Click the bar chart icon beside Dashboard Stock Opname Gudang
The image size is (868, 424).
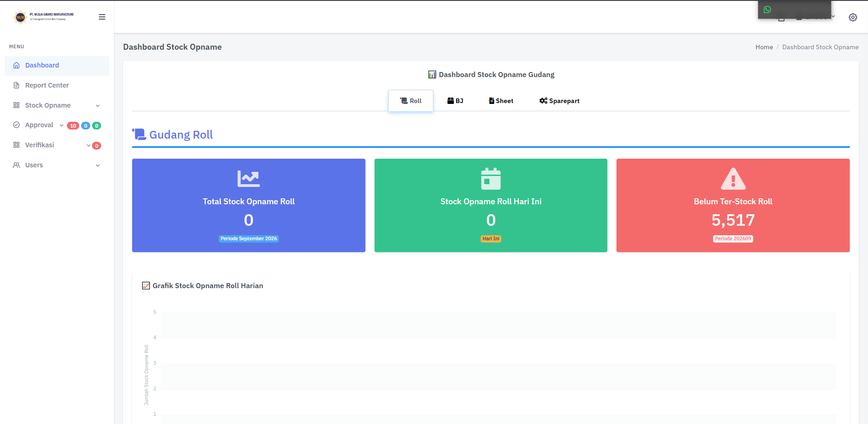click(432, 74)
